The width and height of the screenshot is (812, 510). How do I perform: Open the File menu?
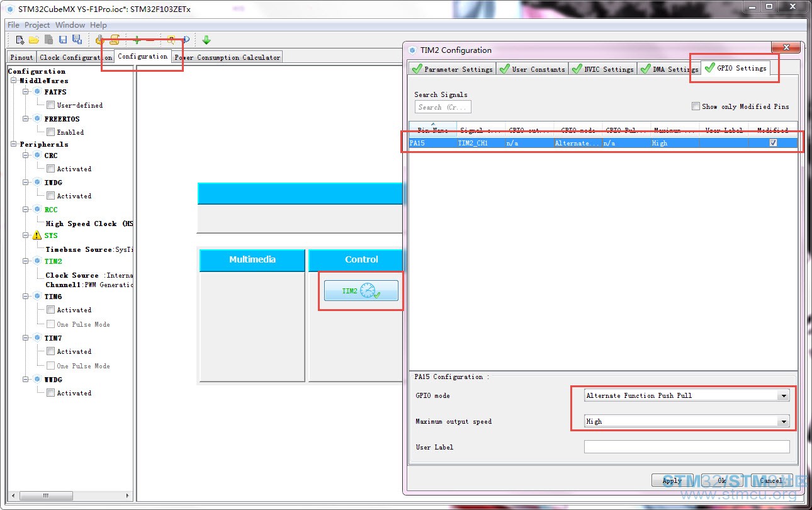click(x=13, y=25)
